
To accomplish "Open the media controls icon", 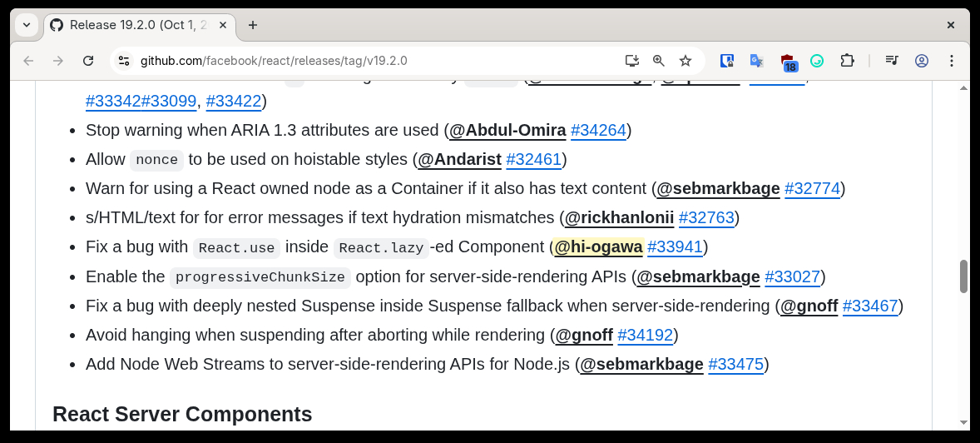I will coord(892,61).
